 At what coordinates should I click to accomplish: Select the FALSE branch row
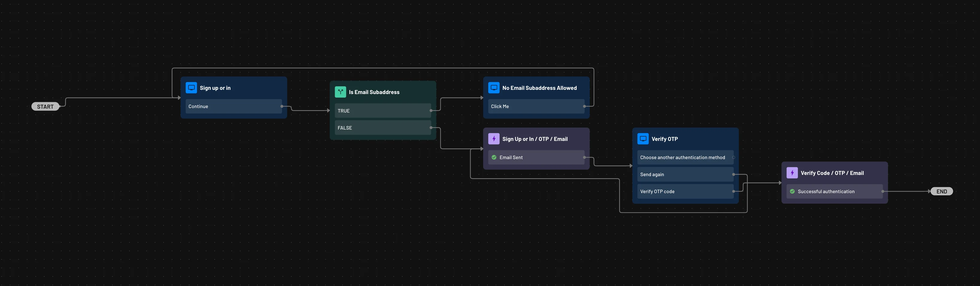[382, 127]
